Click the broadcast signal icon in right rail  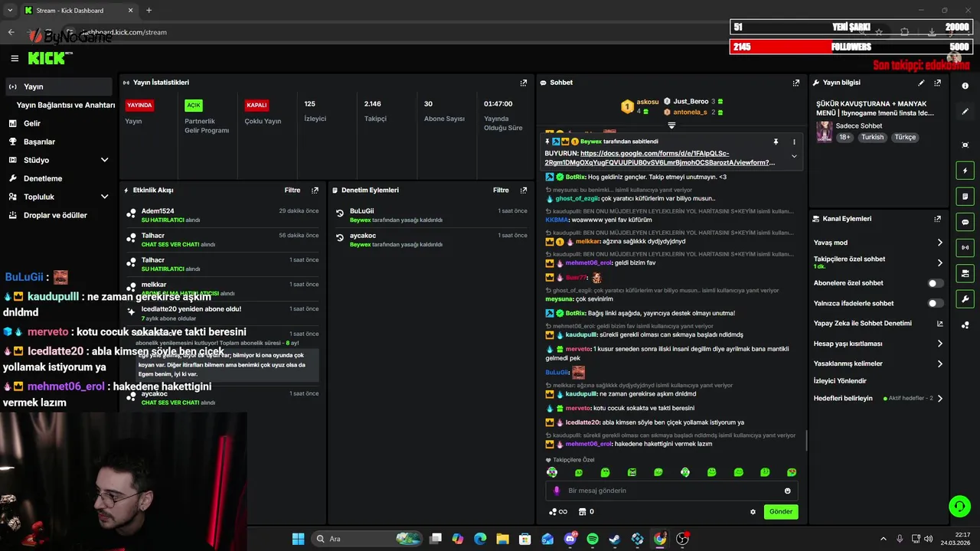965,247
